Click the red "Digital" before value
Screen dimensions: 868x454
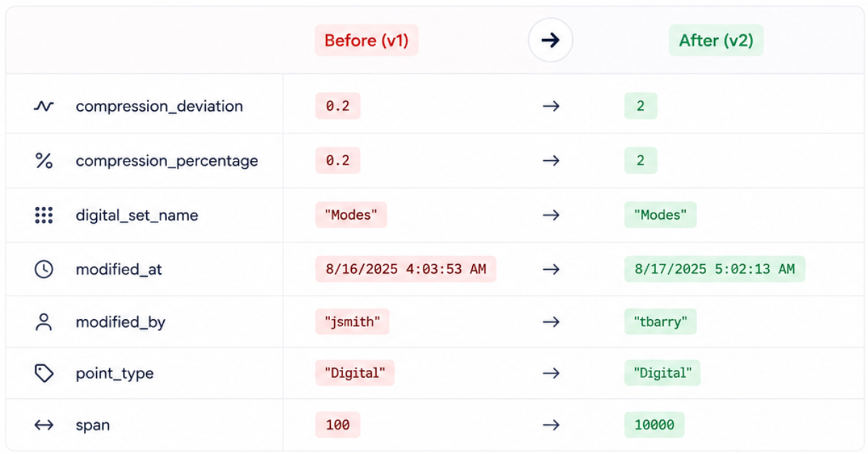coord(355,373)
